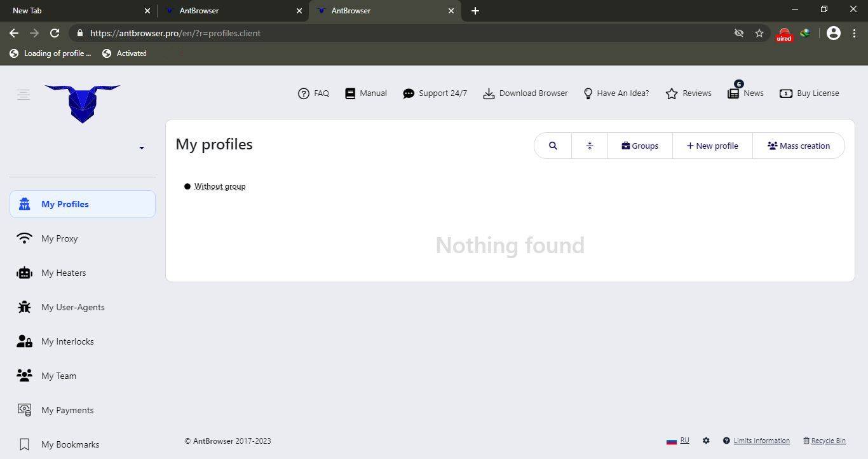Image resolution: width=868 pixels, height=459 pixels.
Task: Click the My User-Agents bug icon
Action: pos(24,307)
